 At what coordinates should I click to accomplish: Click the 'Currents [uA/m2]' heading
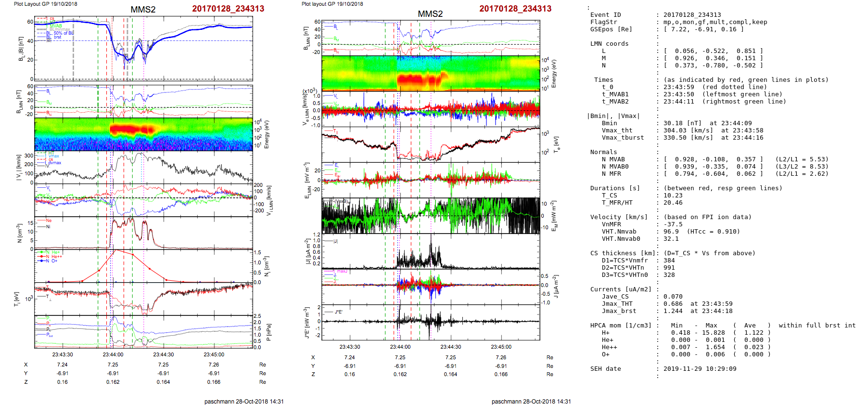[x=621, y=289]
